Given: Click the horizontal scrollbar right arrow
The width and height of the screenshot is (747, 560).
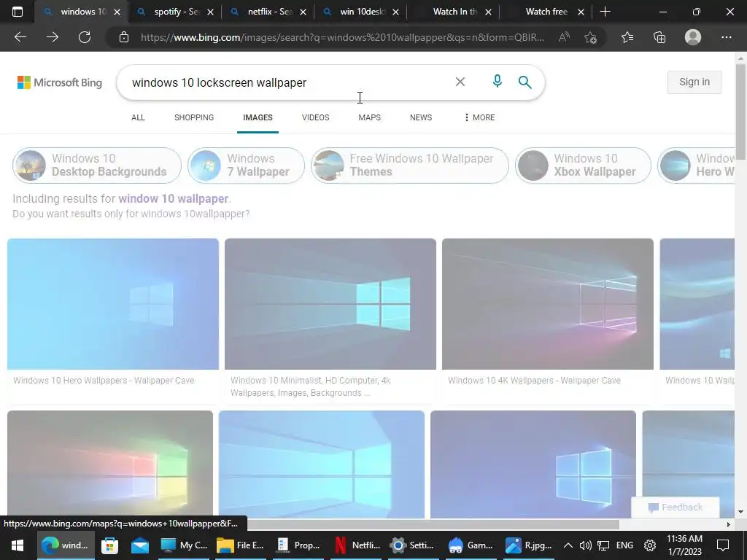Looking at the screenshot, I should pos(729,524).
